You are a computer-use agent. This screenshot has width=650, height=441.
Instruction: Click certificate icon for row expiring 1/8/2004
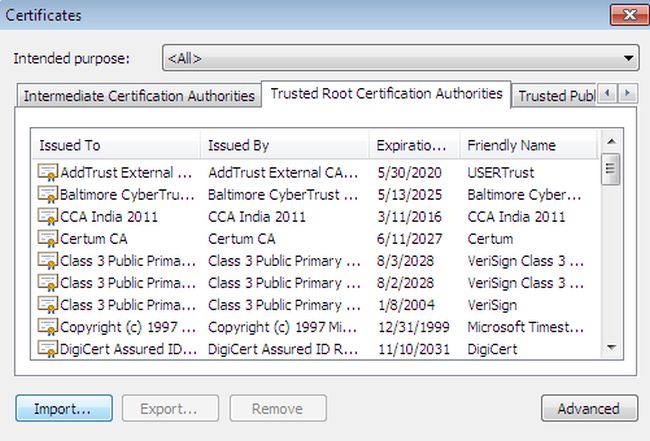coord(48,304)
